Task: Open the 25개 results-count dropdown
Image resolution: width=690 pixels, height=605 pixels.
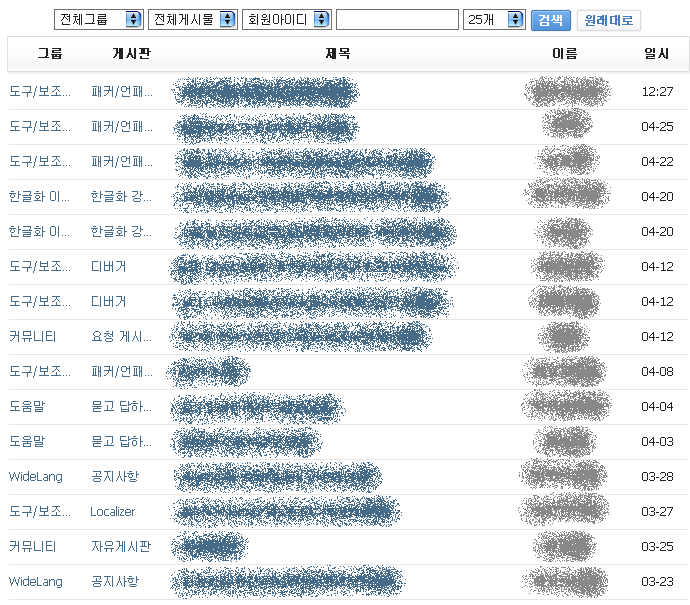Action: click(494, 19)
